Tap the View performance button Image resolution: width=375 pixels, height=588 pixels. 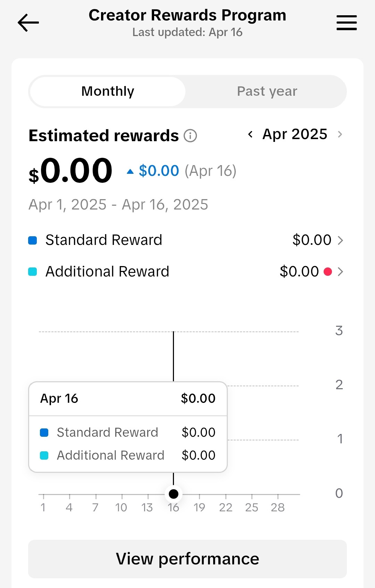[187, 559]
